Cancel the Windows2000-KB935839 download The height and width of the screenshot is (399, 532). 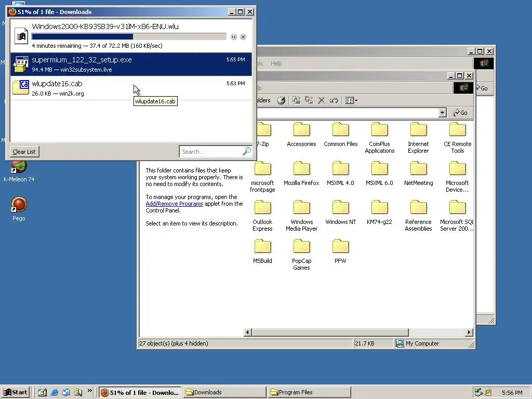coord(243,37)
